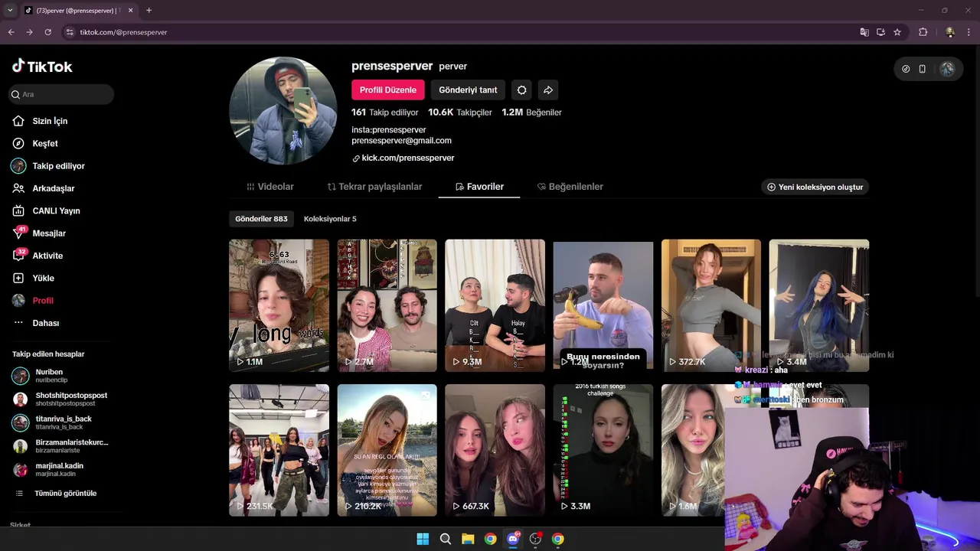Click the profile picture
The height and width of the screenshot is (551, 980).
(x=283, y=110)
